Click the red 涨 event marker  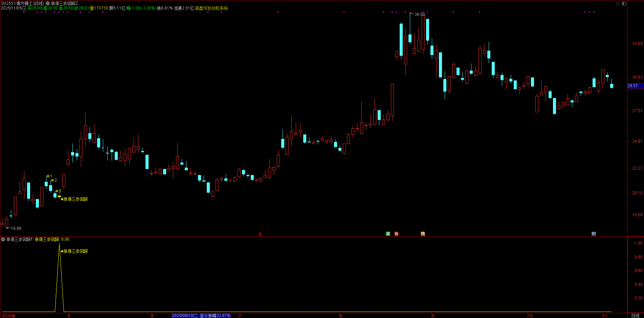point(396,234)
